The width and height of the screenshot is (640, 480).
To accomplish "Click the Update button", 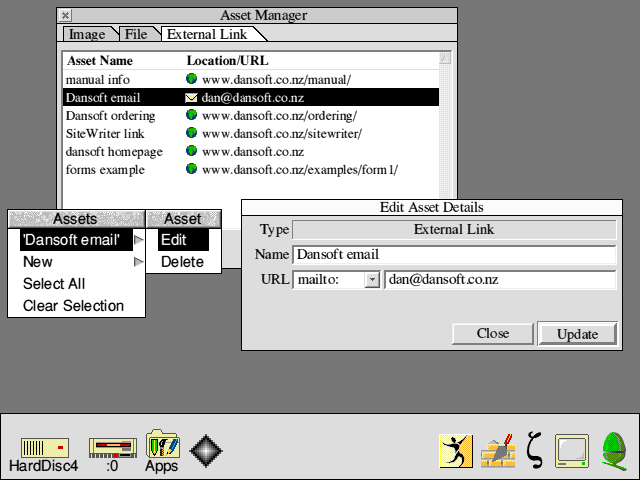I will click(x=577, y=334).
